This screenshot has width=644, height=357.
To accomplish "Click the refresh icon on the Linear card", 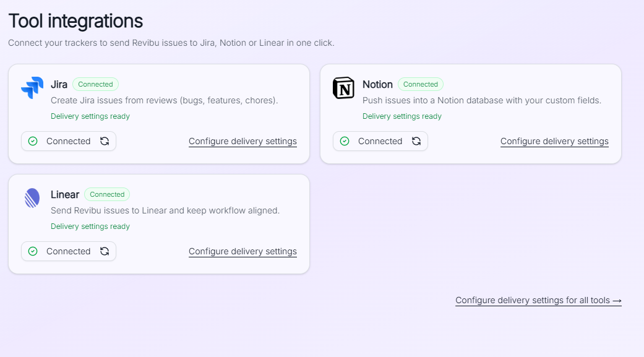I will [x=105, y=251].
